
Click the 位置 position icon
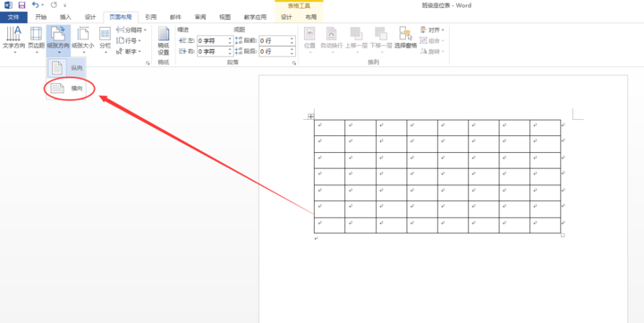[309, 40]
